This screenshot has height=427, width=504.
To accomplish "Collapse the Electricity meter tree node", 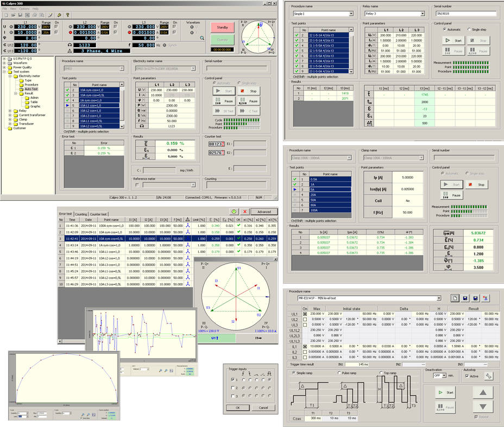I will click(10, 76).
